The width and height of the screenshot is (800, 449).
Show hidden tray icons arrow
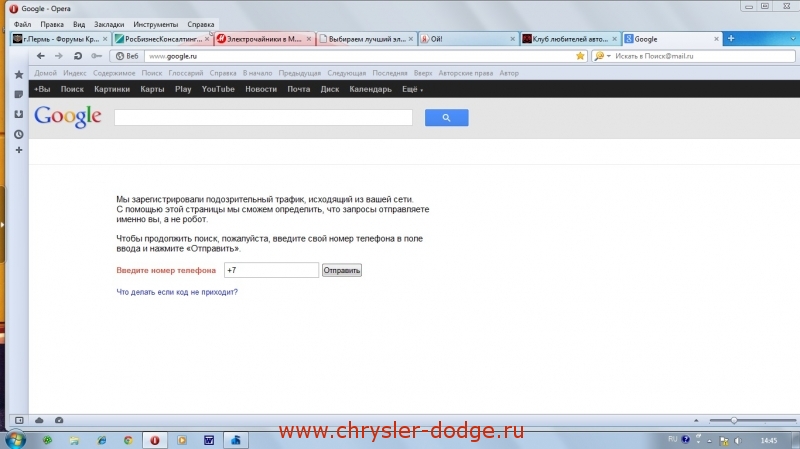[709, 440]
